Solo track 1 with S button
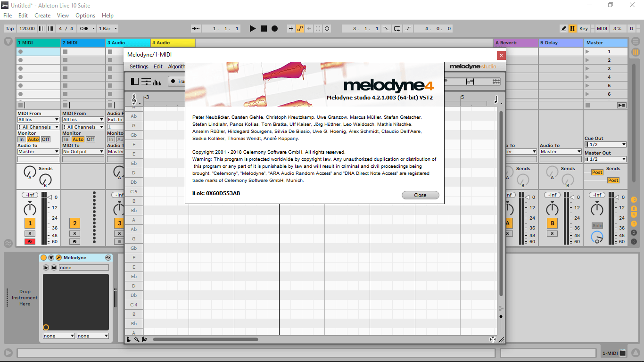This screenshot has width=644, height=362. pyautogui.click(x=30, y=234)
